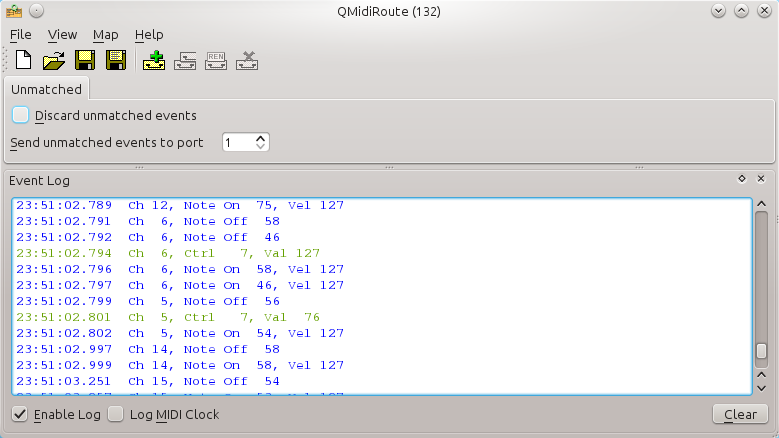This screenshot has width=779, height=438.
Task: Select log entry 23:51:02.999 Ch 14 Note On 58
Action: (x=180, y=365)
